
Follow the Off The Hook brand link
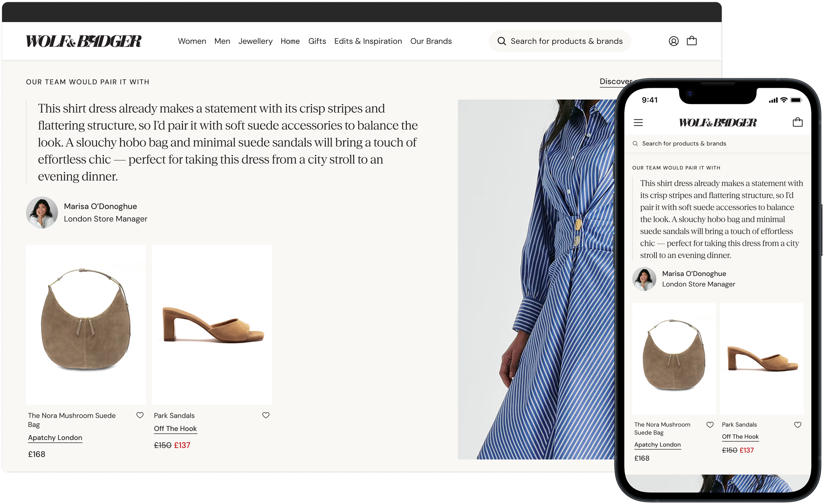(x=175, y=429)
